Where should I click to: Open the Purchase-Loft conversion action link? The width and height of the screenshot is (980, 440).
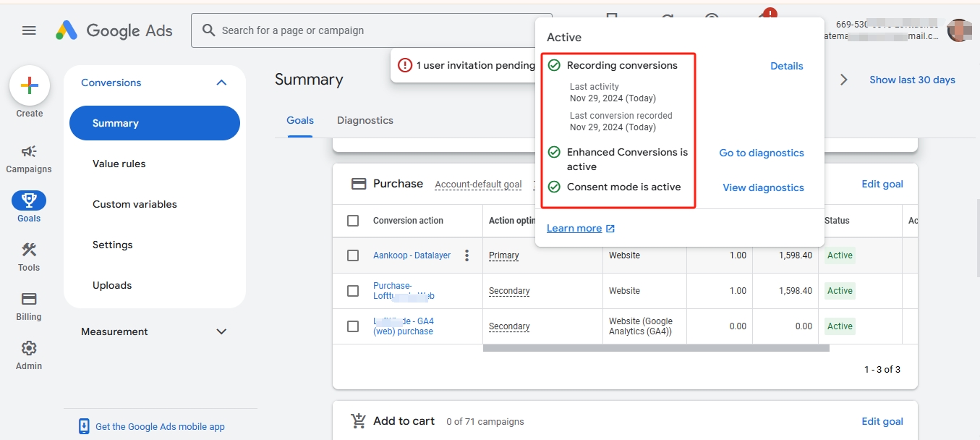click(404, 291)
